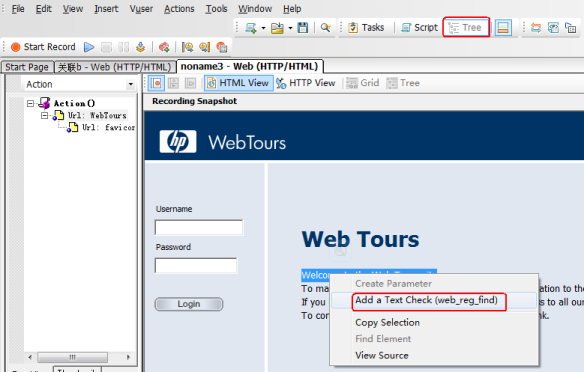Screen dimensions: 584x372
Task: Choose Add a Text Check (web_reg_find)
Action: 426,300
